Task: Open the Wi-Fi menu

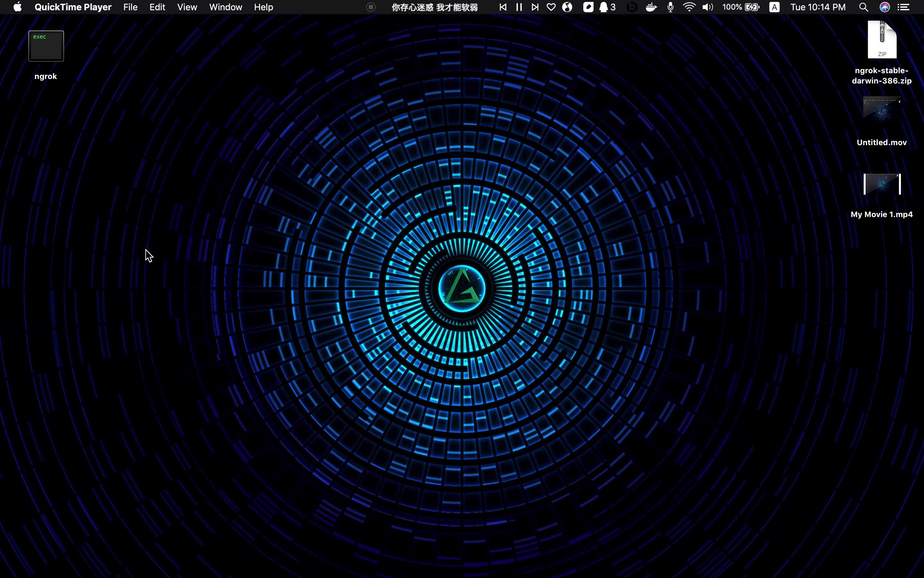Action: (x=689, y=7)
